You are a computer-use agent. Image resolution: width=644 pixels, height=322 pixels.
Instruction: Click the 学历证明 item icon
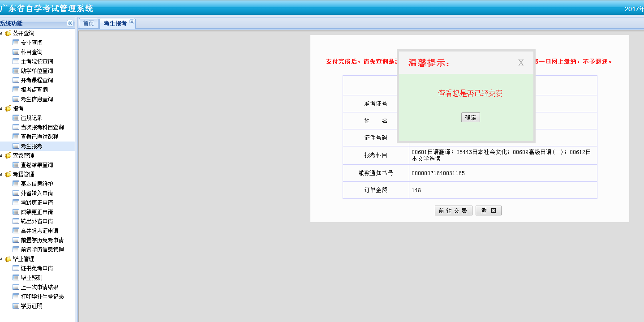(16, 306)
